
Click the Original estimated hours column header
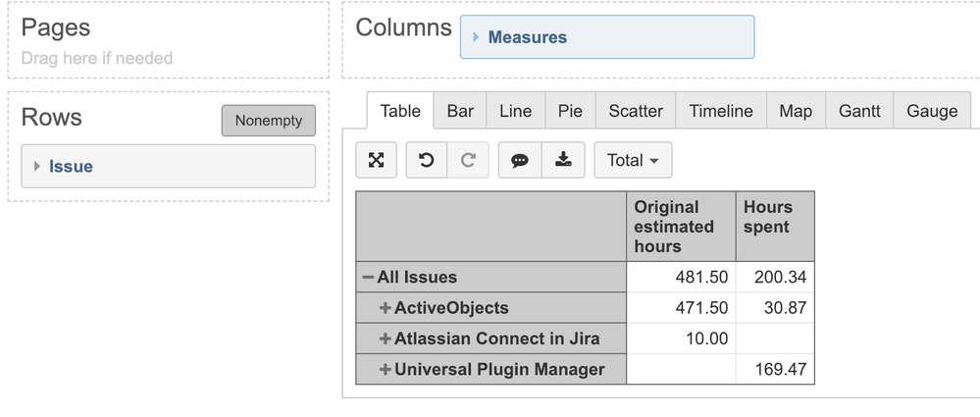[x=681, y=227]
